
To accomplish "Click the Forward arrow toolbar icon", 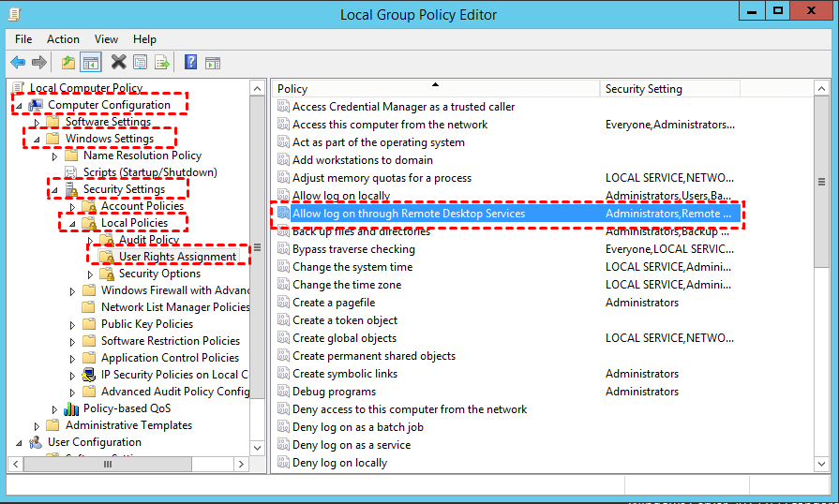I will (39, 63).
